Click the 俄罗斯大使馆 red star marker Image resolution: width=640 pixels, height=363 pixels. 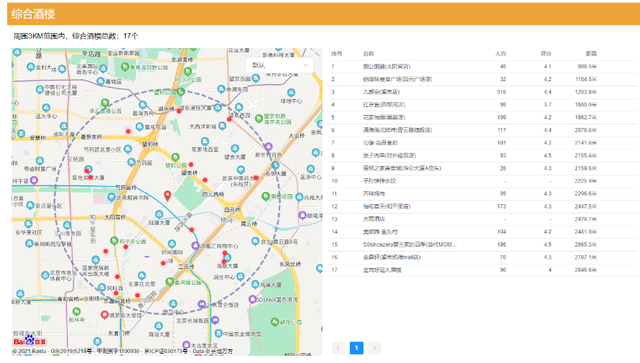[x=104, y=315]
